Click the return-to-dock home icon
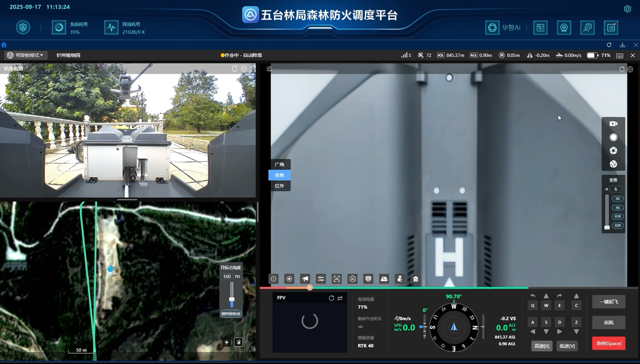 [415, 279]
